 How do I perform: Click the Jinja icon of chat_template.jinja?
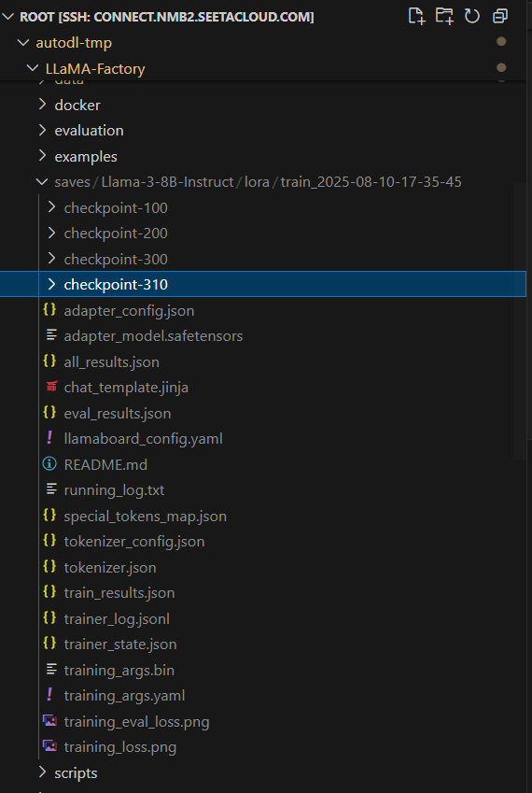click(x=51, y=388)
